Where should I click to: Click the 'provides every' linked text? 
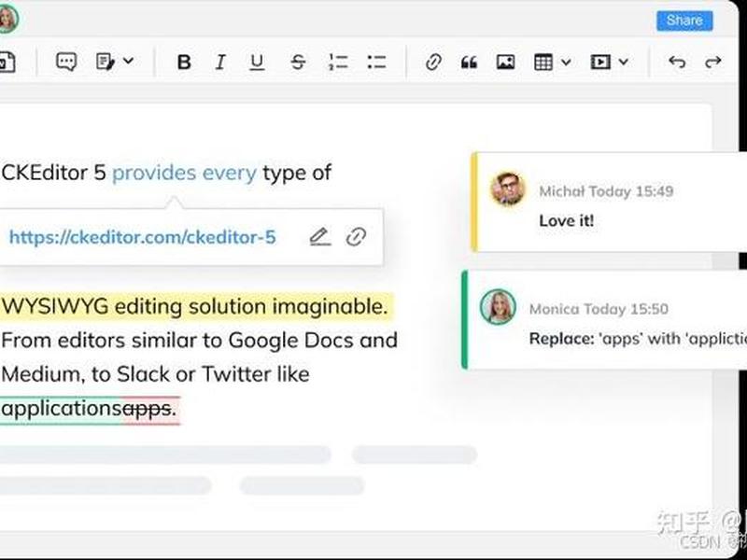(184, 173)
